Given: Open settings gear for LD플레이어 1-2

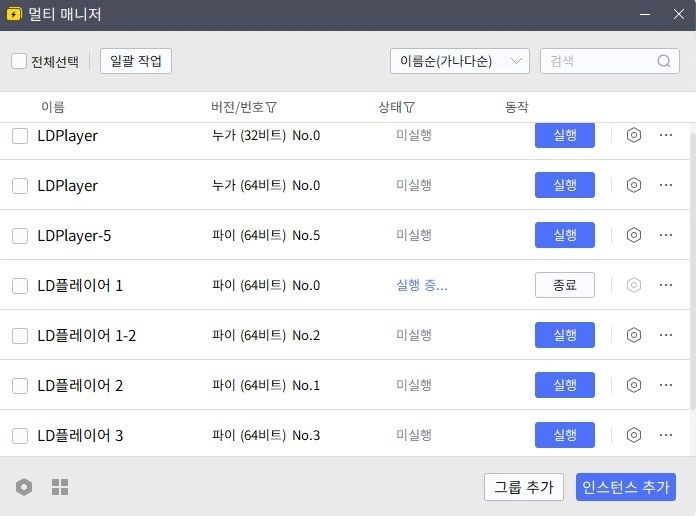Looking at the screenshot, I should click(633, 335).
